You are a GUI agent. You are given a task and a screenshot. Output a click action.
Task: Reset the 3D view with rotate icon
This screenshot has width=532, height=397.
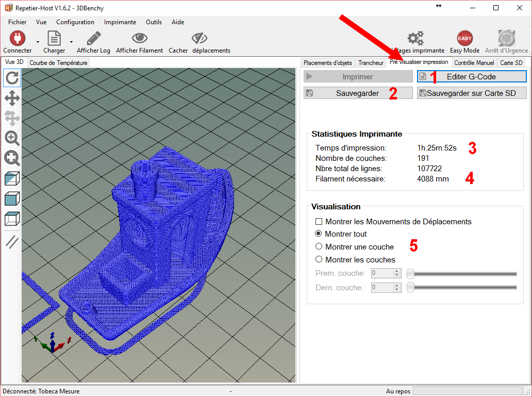point(12,78)
